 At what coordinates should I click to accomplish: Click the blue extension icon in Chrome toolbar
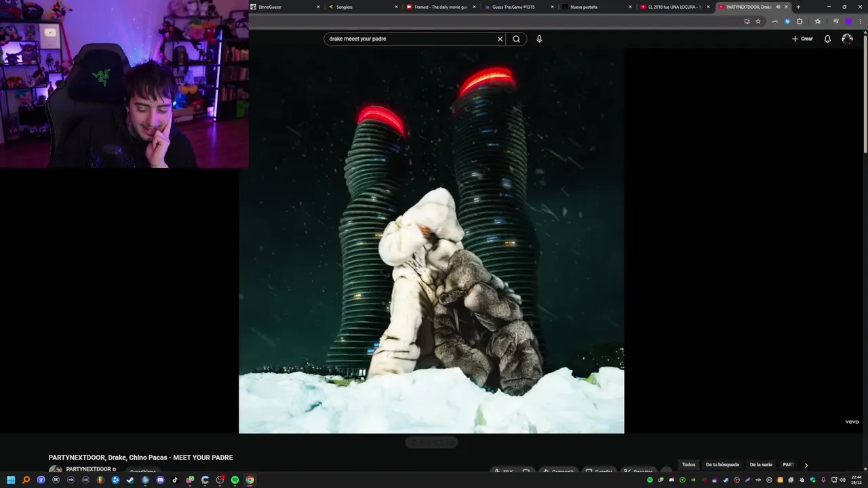pos(787,21)
